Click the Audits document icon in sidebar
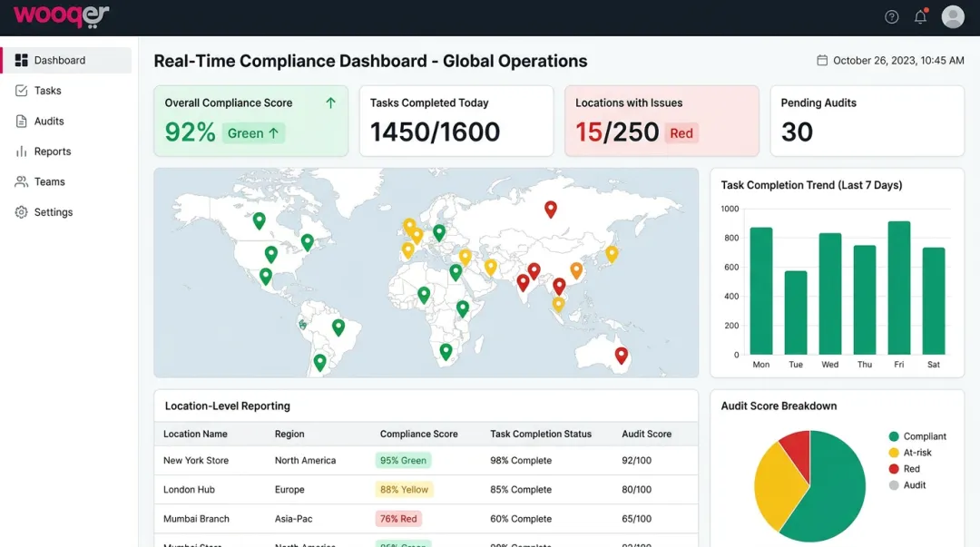Screen dimensions: 980x547 point(21,122)
